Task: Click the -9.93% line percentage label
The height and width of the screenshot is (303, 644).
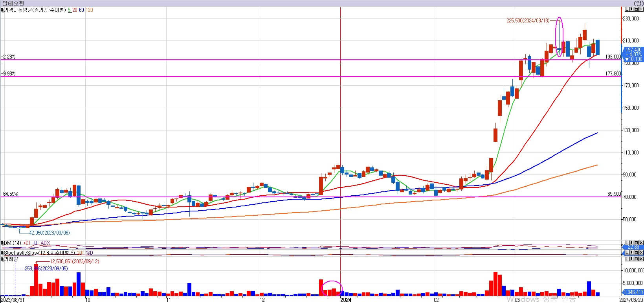Action: coord(8,73)
